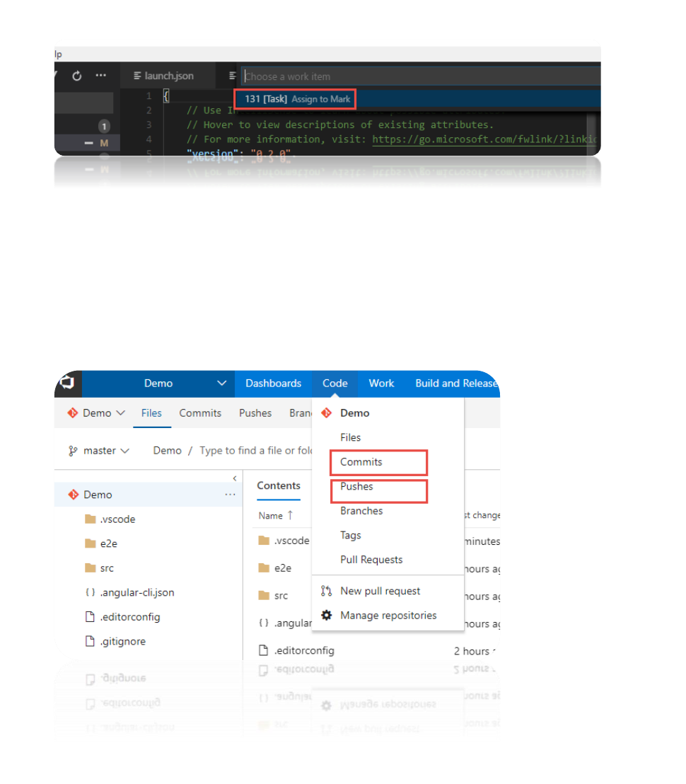Click the git repository icon beside Demo selector
The height and width of the screenshot is (784, 686).
pos(73,413)
